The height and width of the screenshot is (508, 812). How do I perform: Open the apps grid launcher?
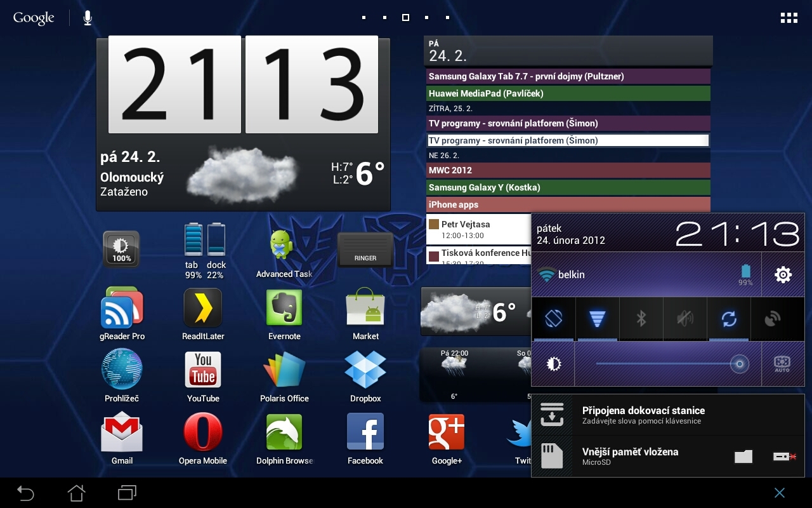(x=789, y=17)
